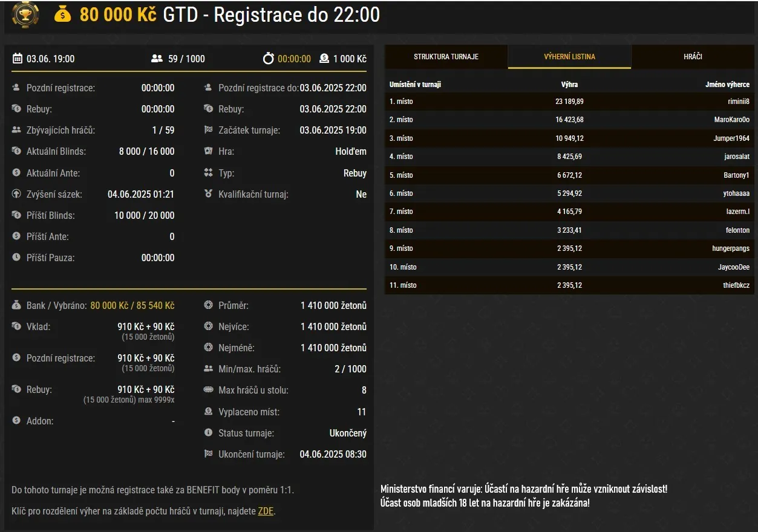Screen dimensions: 758x532
Task: Select winner name hungerpangs
Action: [x=731, y=248]
